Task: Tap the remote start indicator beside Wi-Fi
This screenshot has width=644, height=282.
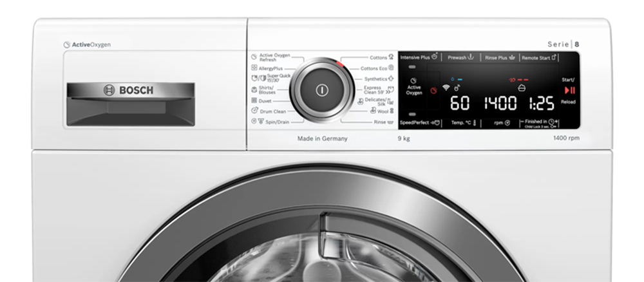Action: tap(457, 88)
